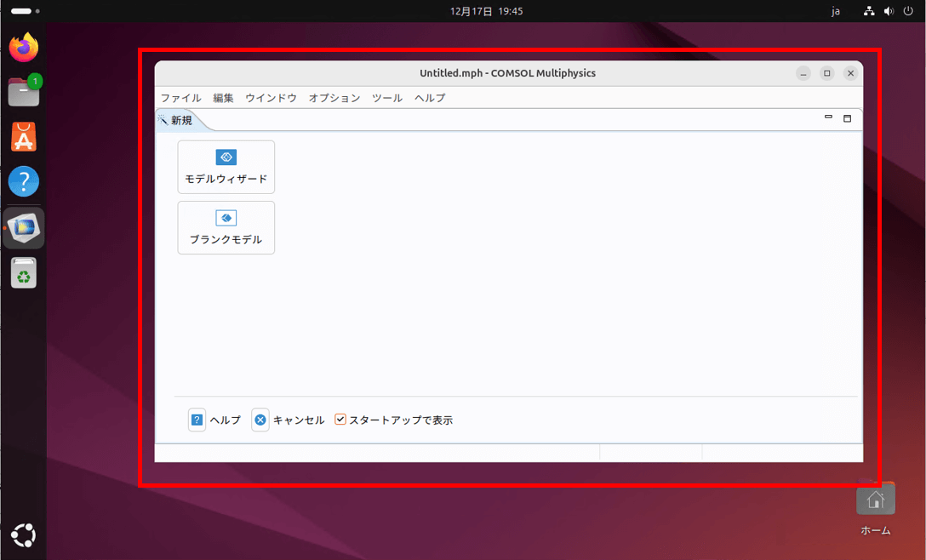The image size is (926, 560).
Task: Open the ウインドウ menu
Action: tap(271, 98)
